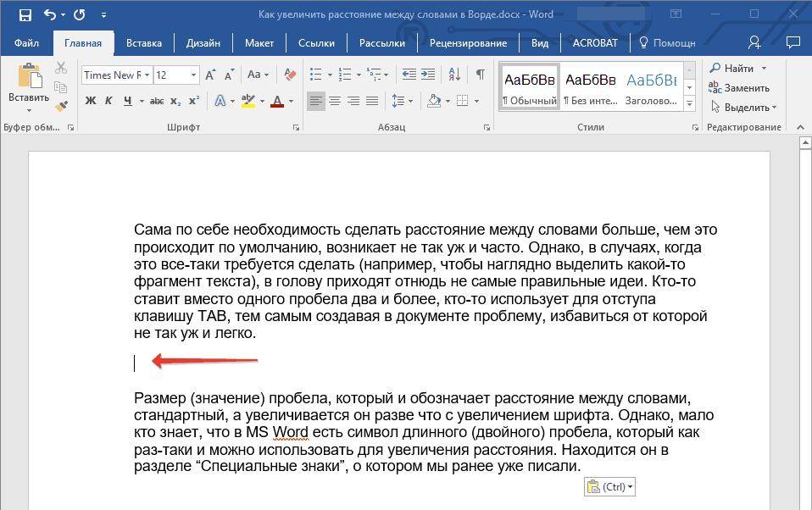Toggle italic formatting (К)
812x510 pixels.
coord(108,101)
